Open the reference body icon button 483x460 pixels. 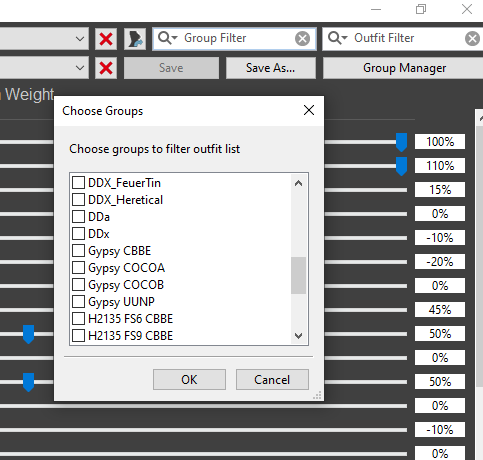(x=135, y=39)
